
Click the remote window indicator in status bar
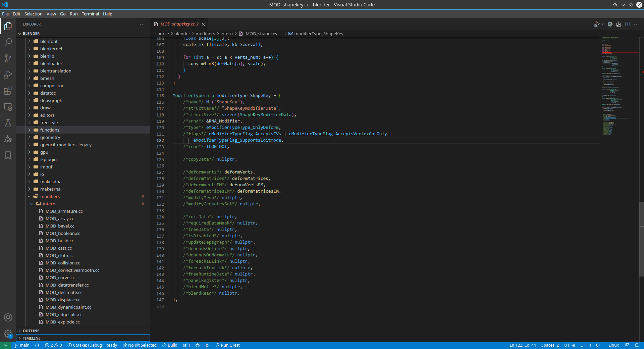[x=6, y=345]
